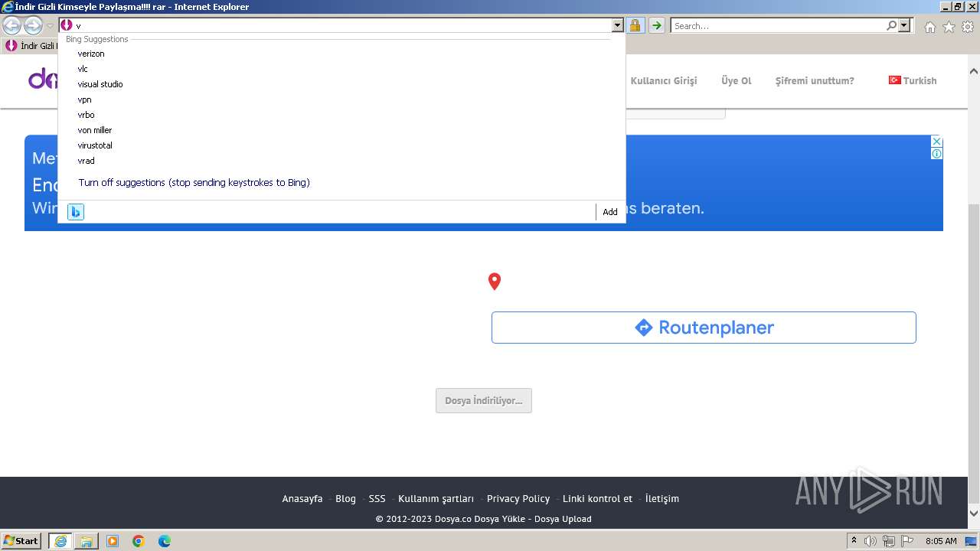Click the Routenplaner ad button
The image size is (980, 551).
click(704, 328)
